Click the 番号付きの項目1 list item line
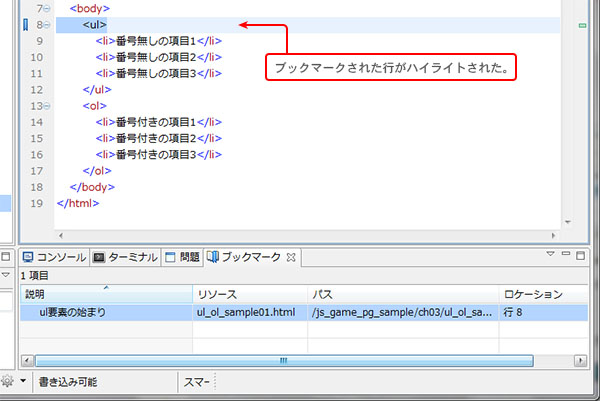This screenshot has width=600, height=401. (159, 122)
